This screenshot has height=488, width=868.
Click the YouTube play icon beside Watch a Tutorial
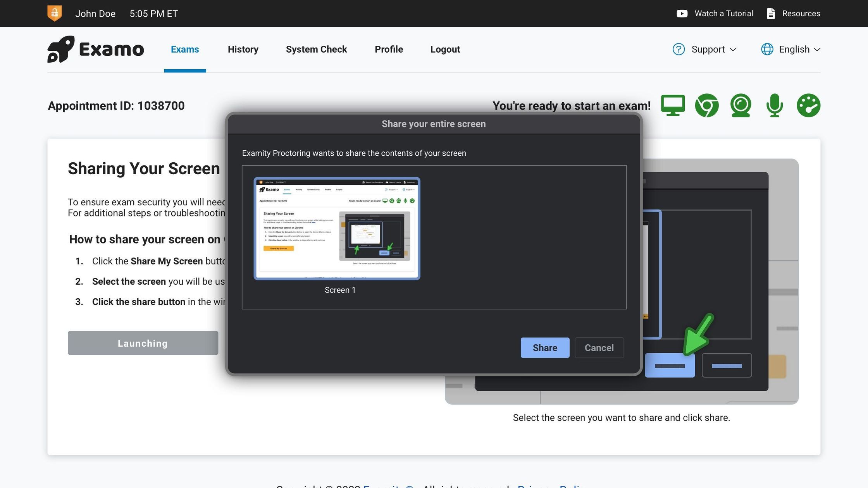pyautogui.click(x=682, y=14)
